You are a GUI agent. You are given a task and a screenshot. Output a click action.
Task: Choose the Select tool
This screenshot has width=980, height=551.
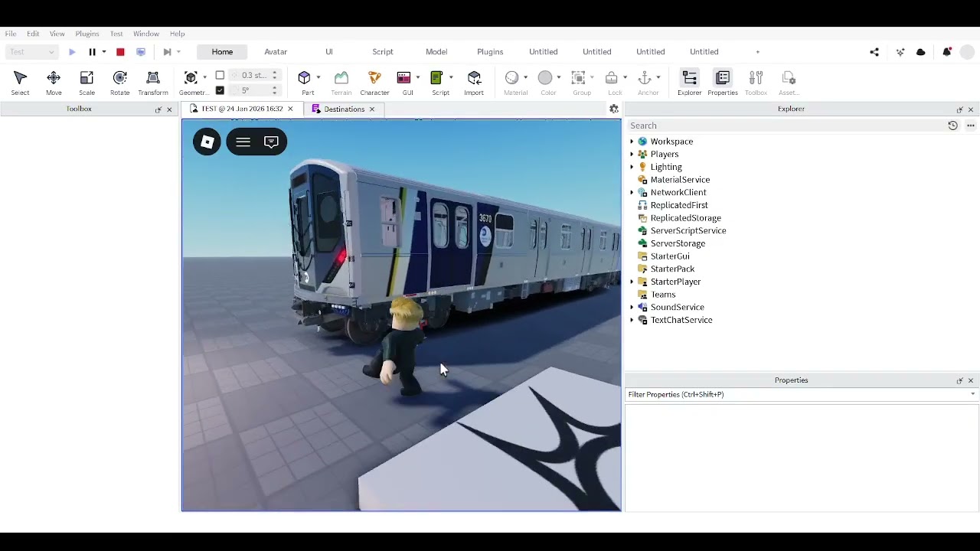pyautogui.click(x=20, y=83)
